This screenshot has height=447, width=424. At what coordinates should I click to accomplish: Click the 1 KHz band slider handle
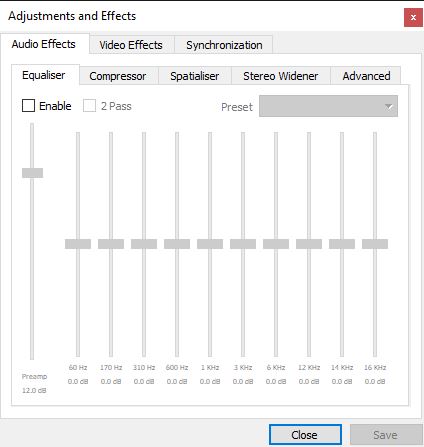pyautogui.click(x=210, y=244)
